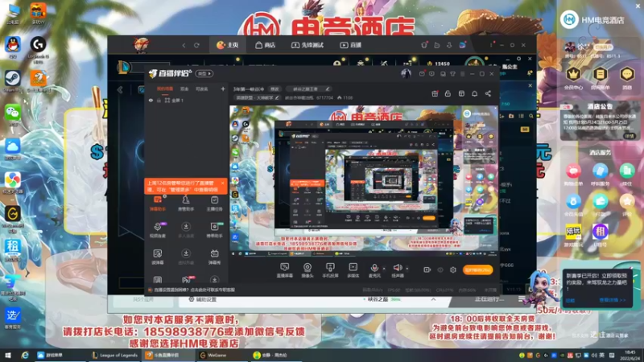Open the layout grid icon near bell

[x=461, y=93]
